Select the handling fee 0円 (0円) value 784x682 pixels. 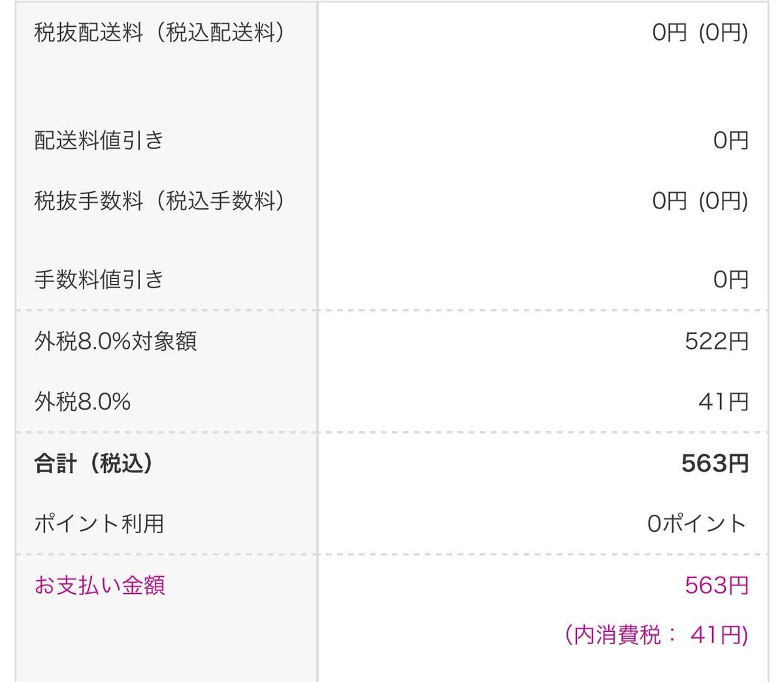700,201
